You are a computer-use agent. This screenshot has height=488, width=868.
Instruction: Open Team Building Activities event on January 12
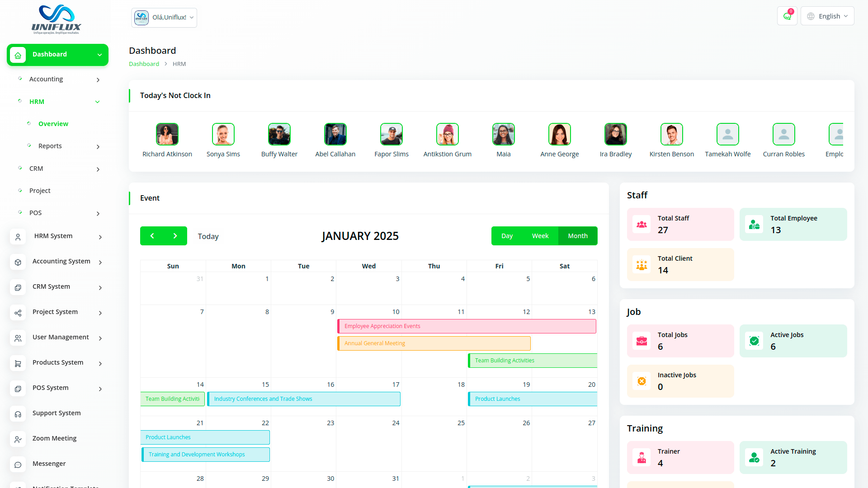tap(533, 361)
